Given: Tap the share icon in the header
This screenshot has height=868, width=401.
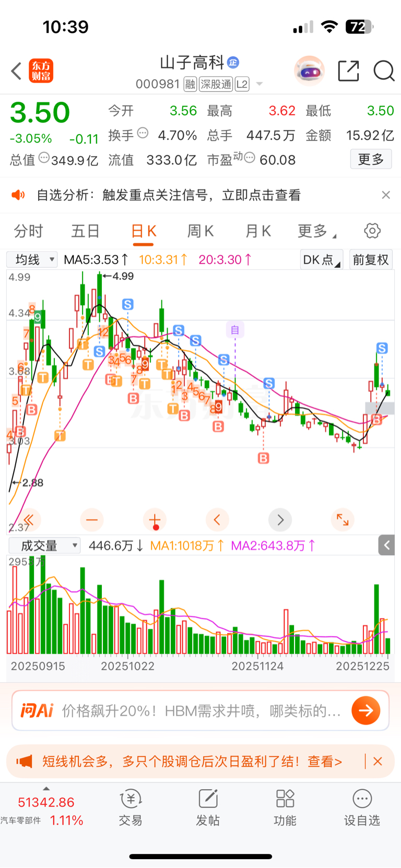Looking at the screenshot, I should coord(348,71).
